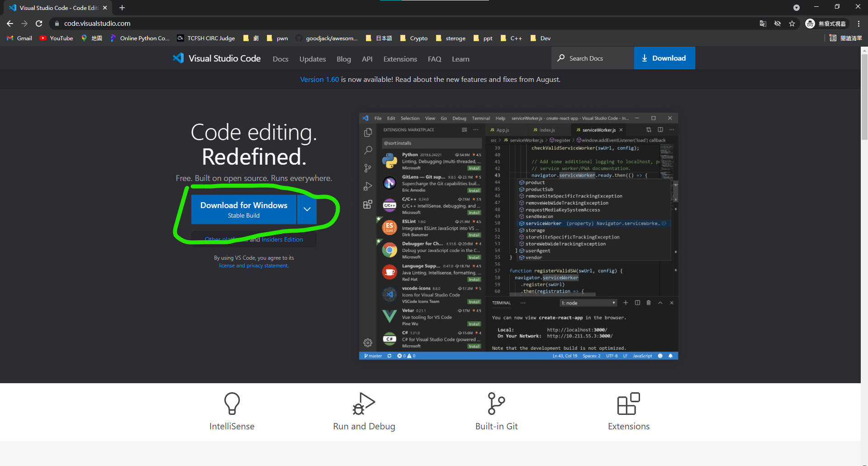This screenshot has width=868, height=466.
Task: Open the tab search dropdown arrow
Action: click(x=797, y=8)
